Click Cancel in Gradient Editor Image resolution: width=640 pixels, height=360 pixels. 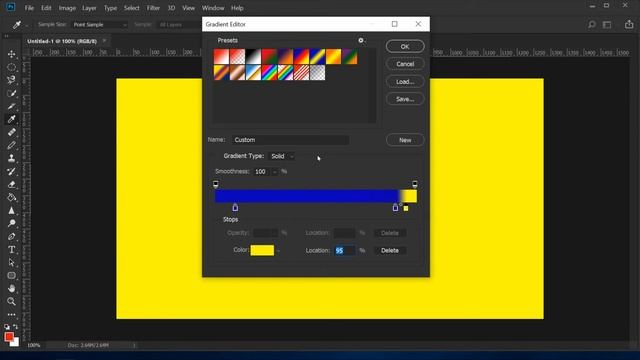point(405,64)
